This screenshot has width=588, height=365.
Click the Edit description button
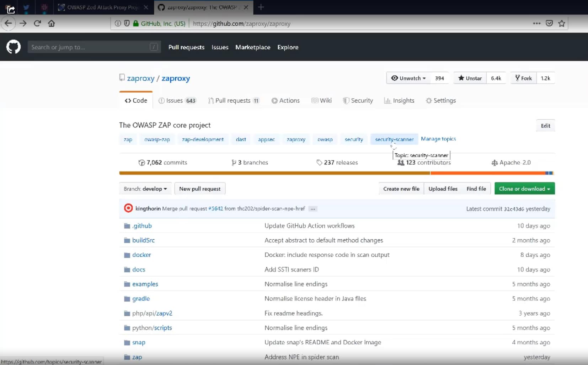coord(545,126)
